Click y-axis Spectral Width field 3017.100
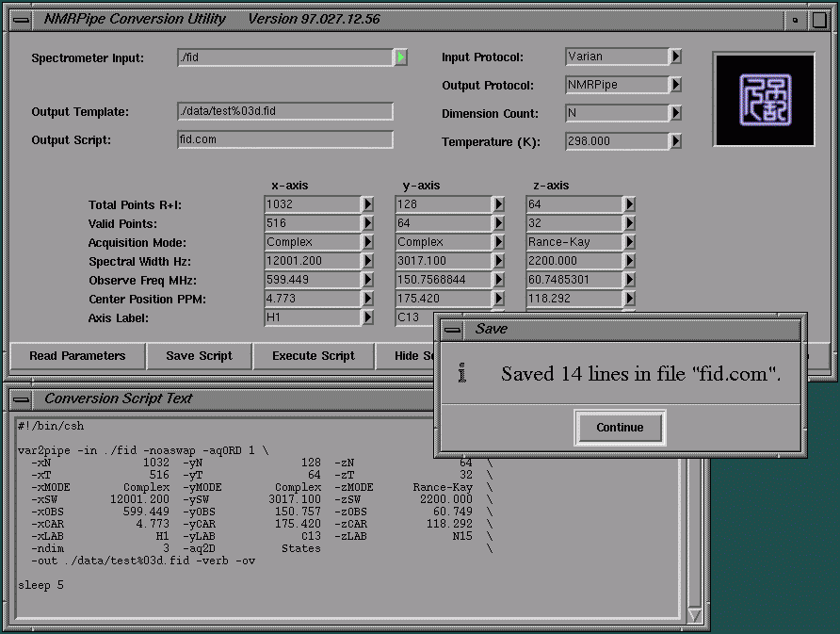Viewport: 840px width, 634px height. point(444,261)
